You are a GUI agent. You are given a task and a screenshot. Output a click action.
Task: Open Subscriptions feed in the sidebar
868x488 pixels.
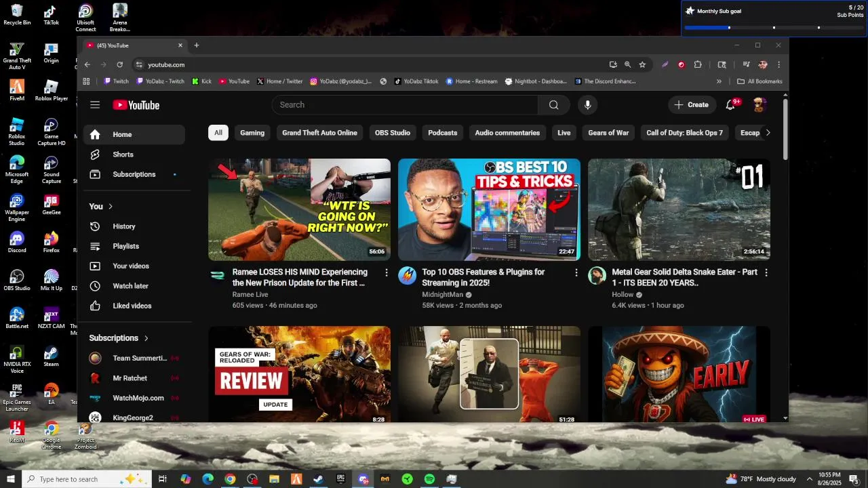[x=134, y=174]
